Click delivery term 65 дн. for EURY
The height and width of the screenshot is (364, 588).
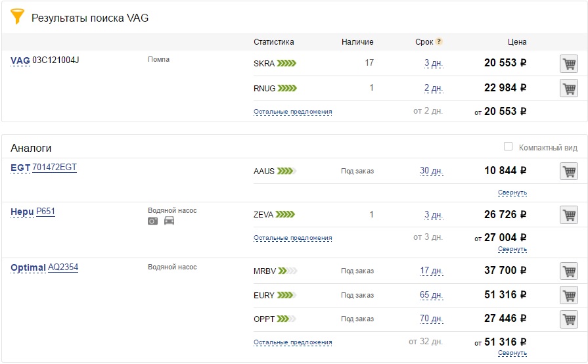tap(431, 295)
